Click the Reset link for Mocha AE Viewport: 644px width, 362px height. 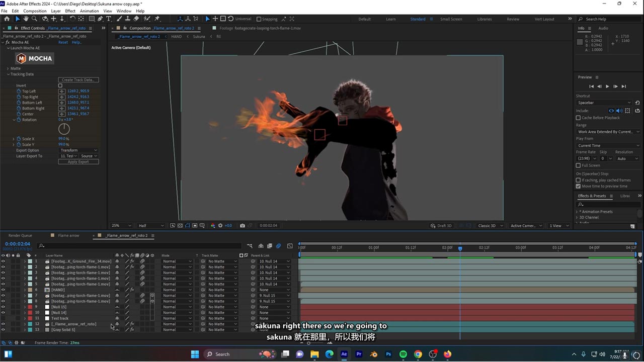63,42
